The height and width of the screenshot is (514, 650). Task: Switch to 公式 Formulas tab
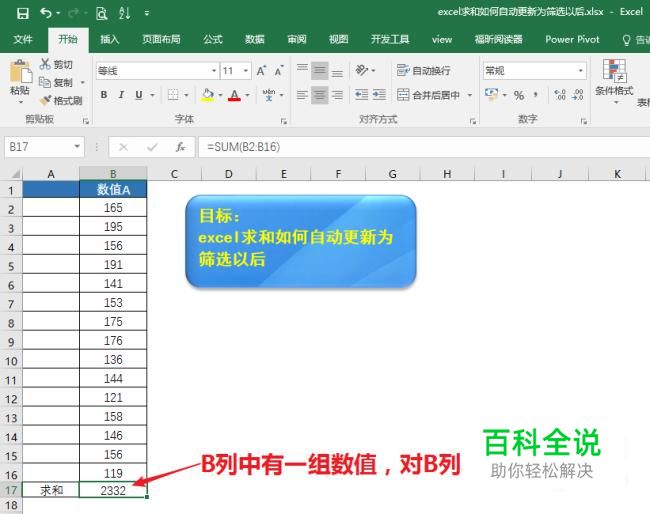[x=213, y=39]
